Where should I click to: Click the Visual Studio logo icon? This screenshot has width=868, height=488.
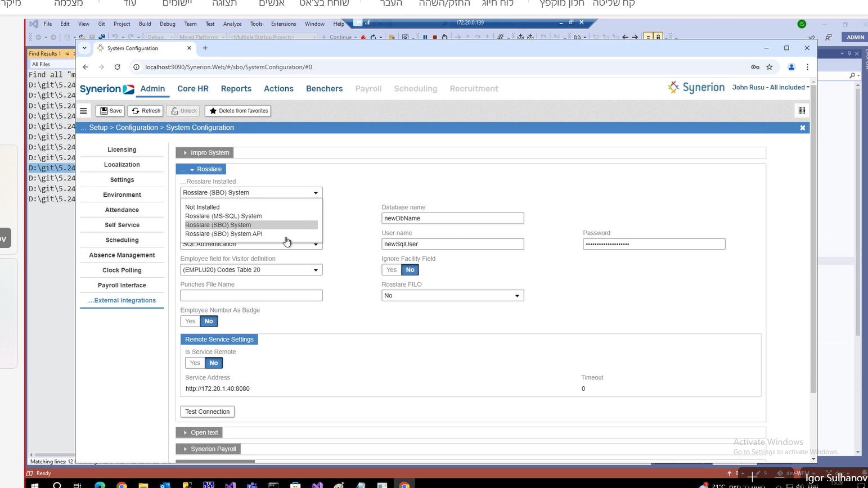click(x=34, y=24)
